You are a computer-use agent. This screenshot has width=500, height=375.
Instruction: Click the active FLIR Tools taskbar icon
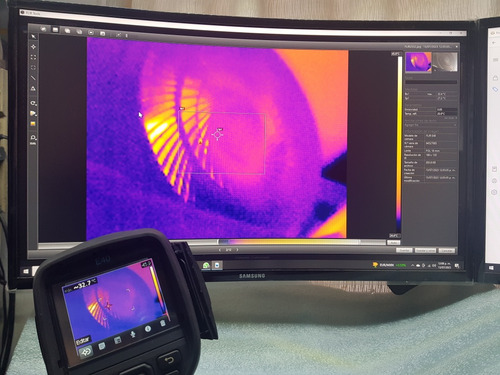pos(217,265)
